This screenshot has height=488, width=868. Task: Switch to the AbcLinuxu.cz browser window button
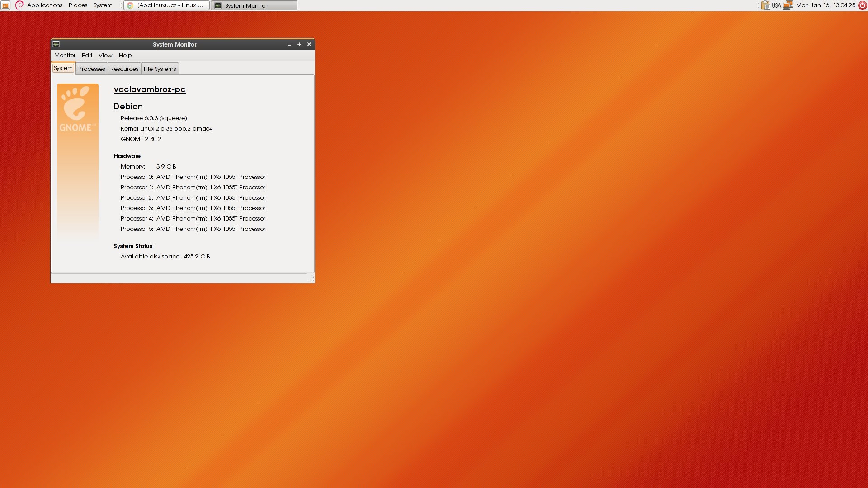click(166, 5)
